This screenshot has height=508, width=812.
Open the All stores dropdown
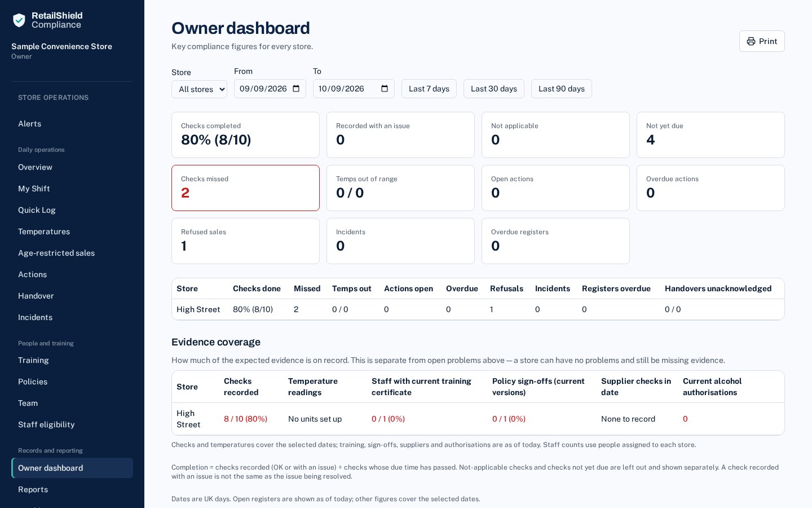[x=199, y=89]
